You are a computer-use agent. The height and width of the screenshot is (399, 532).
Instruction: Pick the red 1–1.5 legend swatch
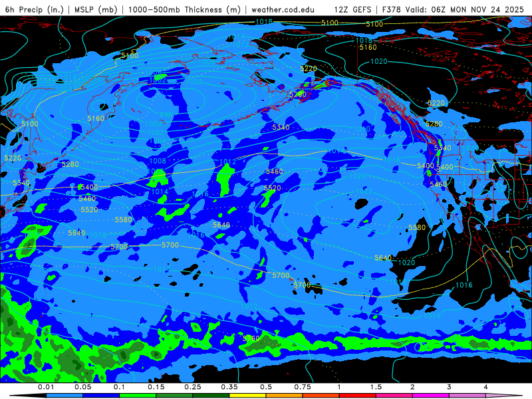(358, 396)
